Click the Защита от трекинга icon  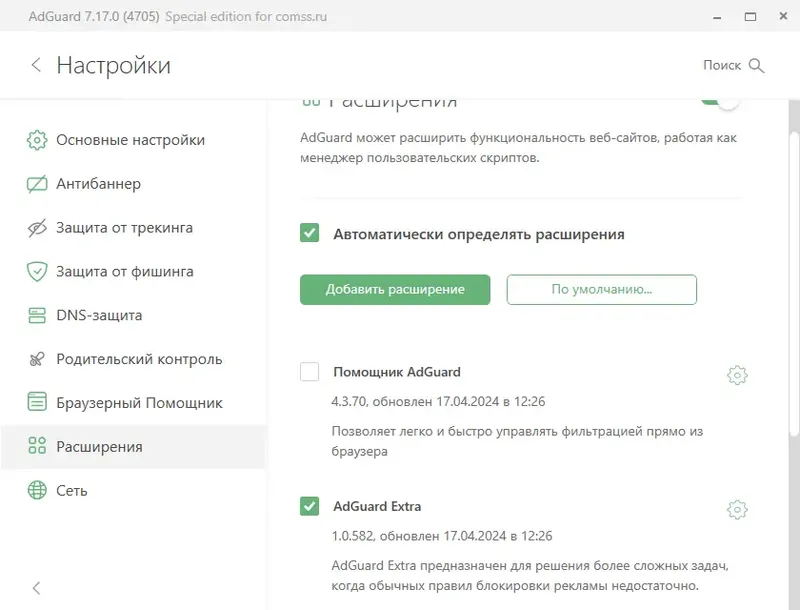(37, 227)
